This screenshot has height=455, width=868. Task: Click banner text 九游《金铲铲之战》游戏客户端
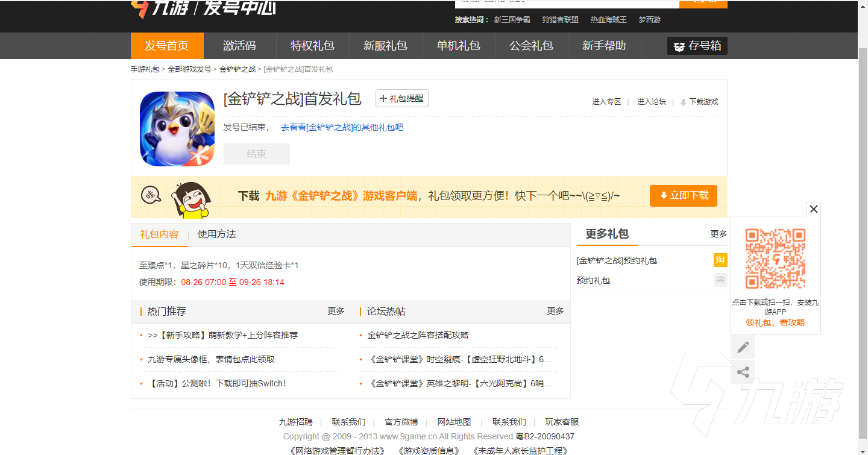coord(341,196)
